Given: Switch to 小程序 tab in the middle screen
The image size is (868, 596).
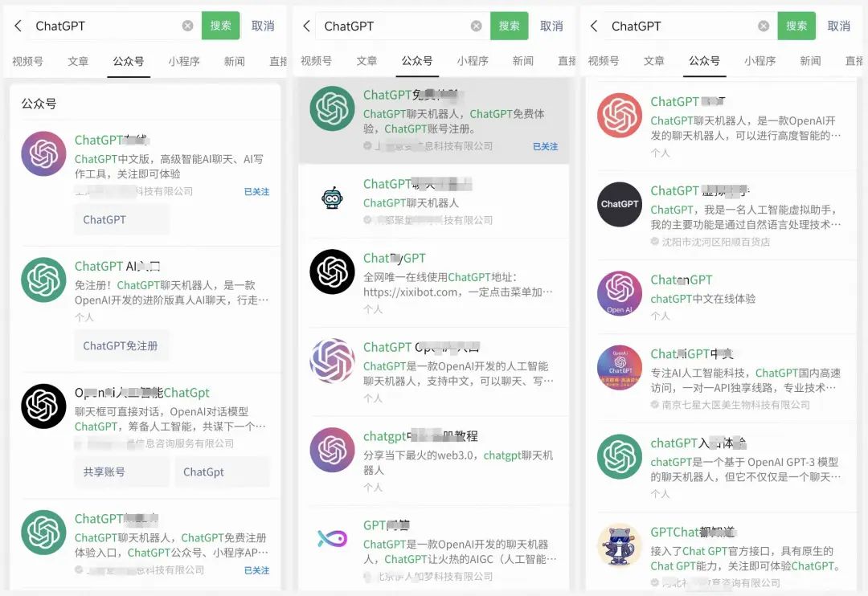Looking at the screenshot, I should (x=473, y=61).
